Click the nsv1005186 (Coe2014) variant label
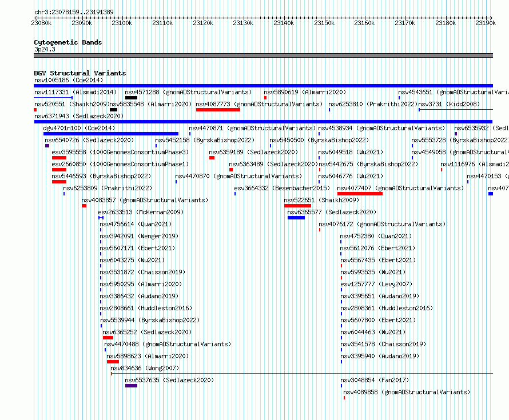 click(x=69, y=80)
